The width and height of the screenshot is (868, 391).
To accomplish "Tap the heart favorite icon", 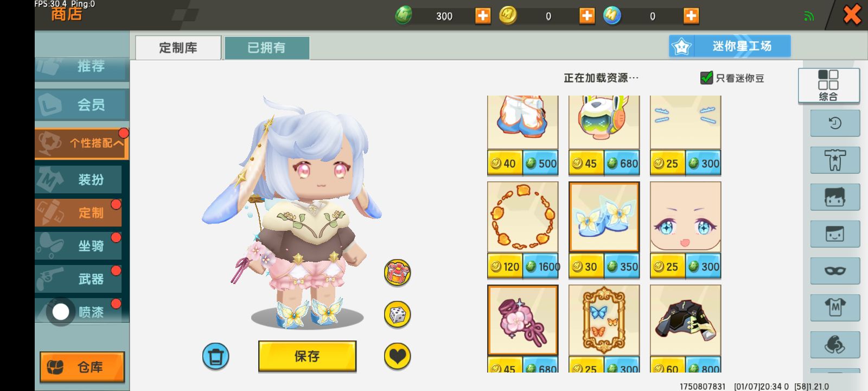I will (x=398, y=356).
